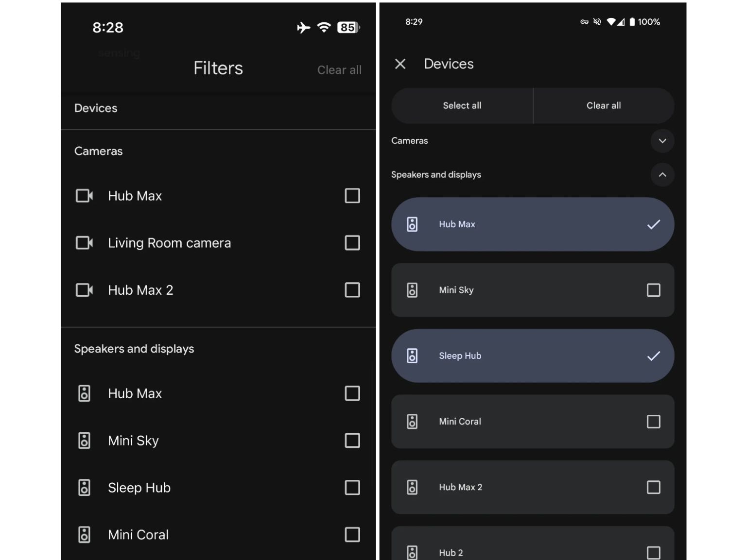Click speaker icon next to Sleep Hub in Filters
The width and height of the screenshot is (729, 560).
click(x=84, y=488)
